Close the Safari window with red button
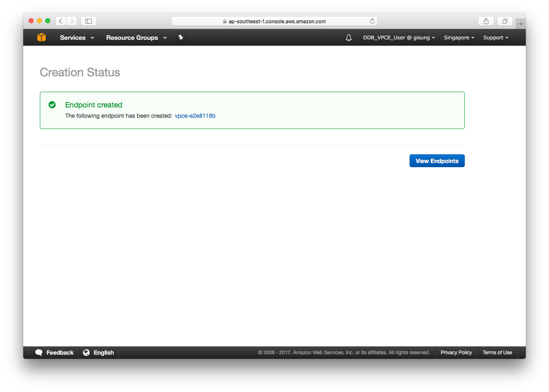This screenshot has width=549, height=392. (x=31, y=21)
